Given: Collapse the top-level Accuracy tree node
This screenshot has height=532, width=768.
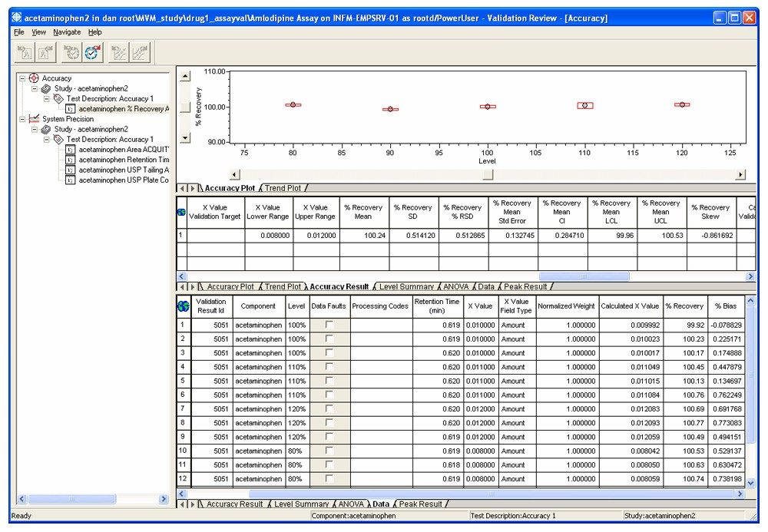Looking at the screenshot, I should coord(22,78).
